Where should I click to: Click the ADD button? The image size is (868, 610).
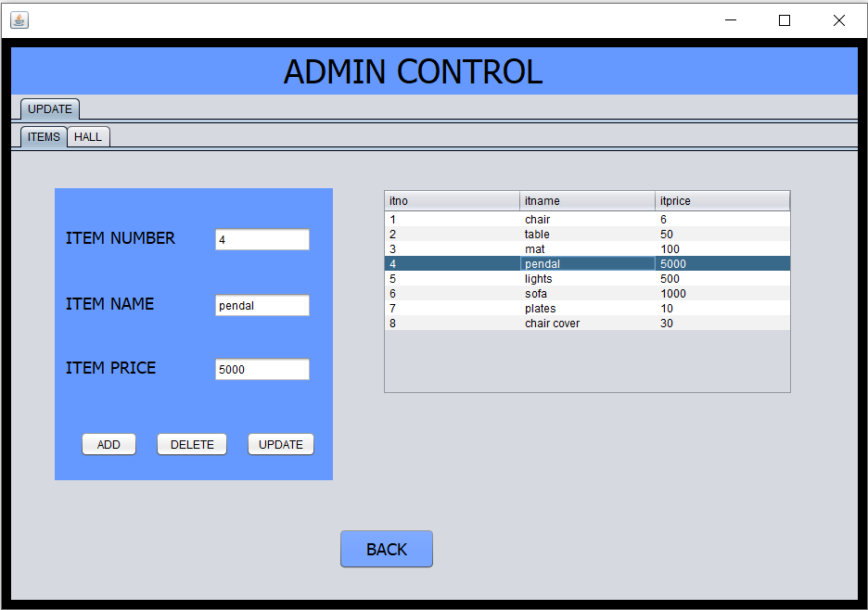(x=108, y=444)
